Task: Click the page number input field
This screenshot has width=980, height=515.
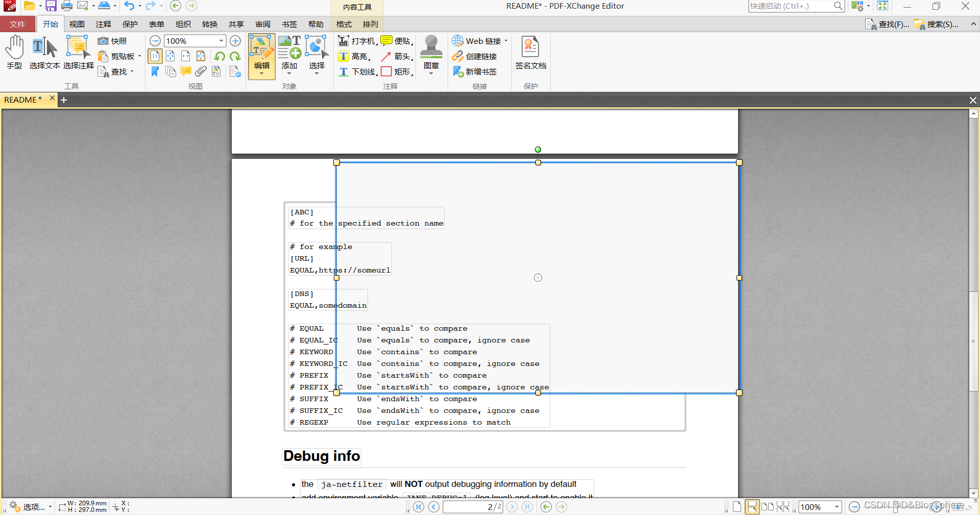Action: (x=473, y=507)
